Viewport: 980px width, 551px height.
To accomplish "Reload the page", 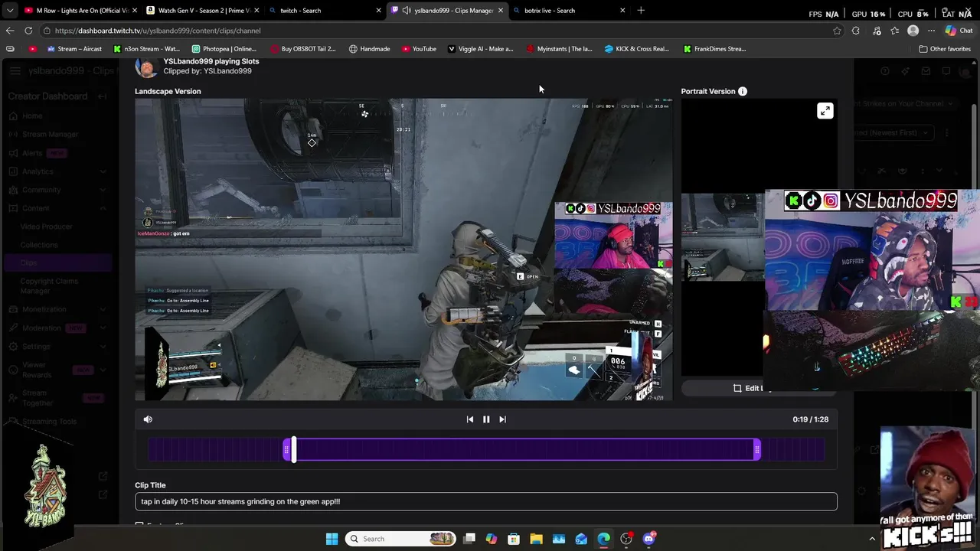I will point(28,31).
